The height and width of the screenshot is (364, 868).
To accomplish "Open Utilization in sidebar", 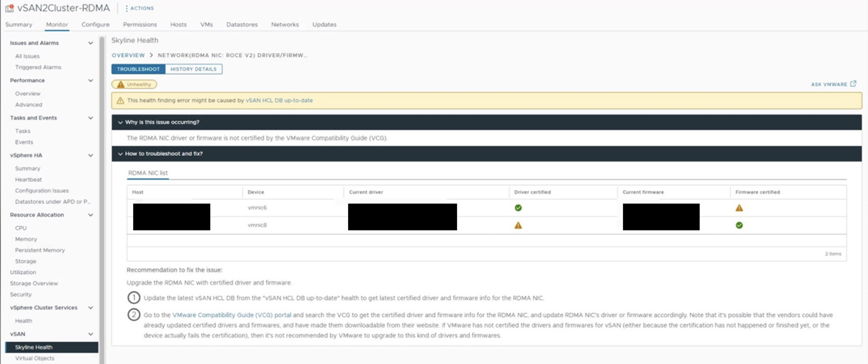I will coord(23,273).
